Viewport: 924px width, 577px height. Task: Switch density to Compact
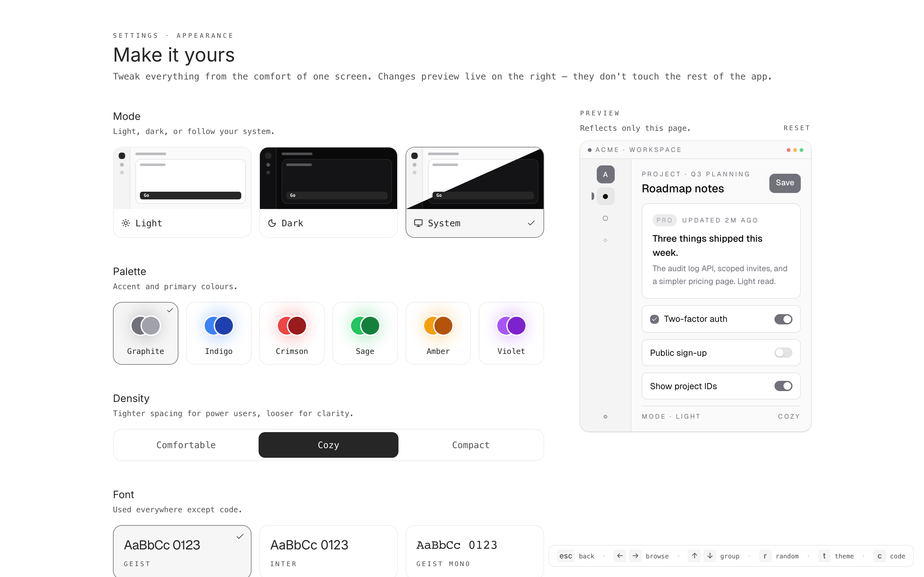[470, 445]
